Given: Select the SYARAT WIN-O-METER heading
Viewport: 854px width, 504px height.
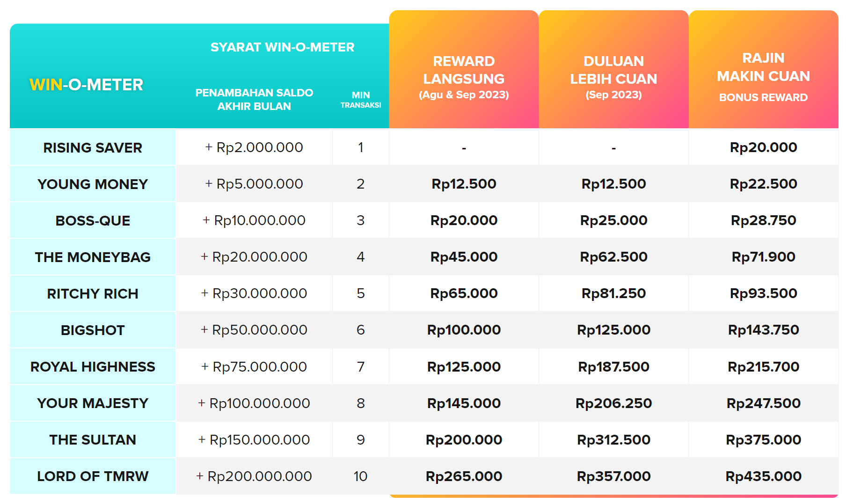Looking at the screenshot, I should [282, 47].
